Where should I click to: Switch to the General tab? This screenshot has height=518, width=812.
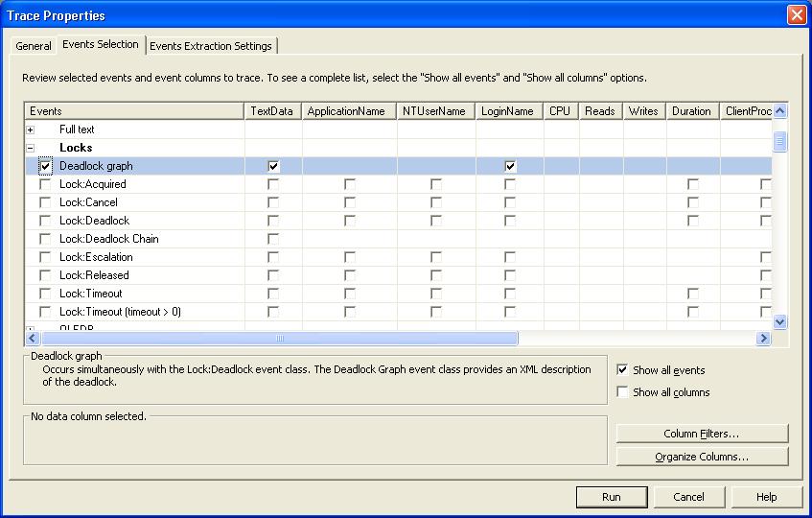click(34, 46)
